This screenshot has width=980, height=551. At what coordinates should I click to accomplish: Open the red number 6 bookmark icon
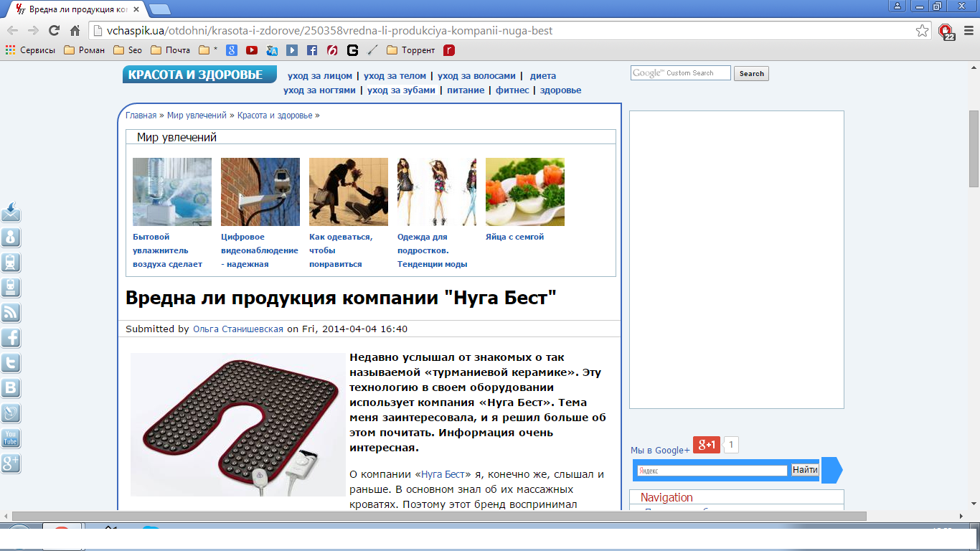click(332, 50)
